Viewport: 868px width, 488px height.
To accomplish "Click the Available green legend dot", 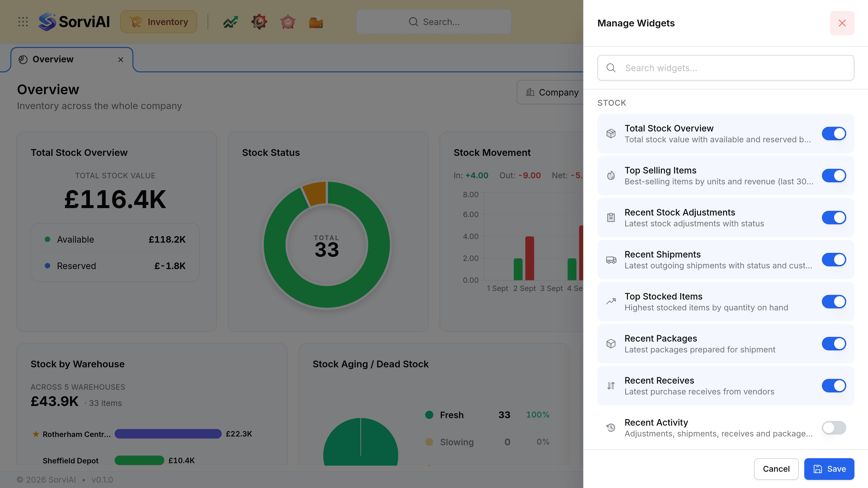I will click(47, 239).
